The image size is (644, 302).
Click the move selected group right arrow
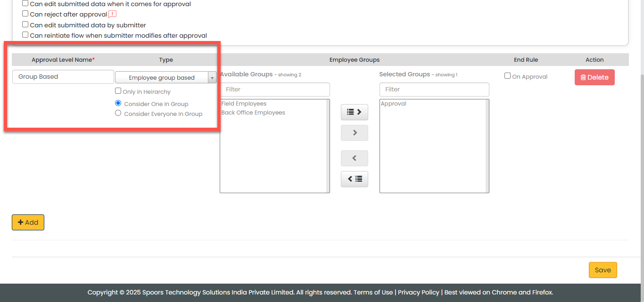354,133
